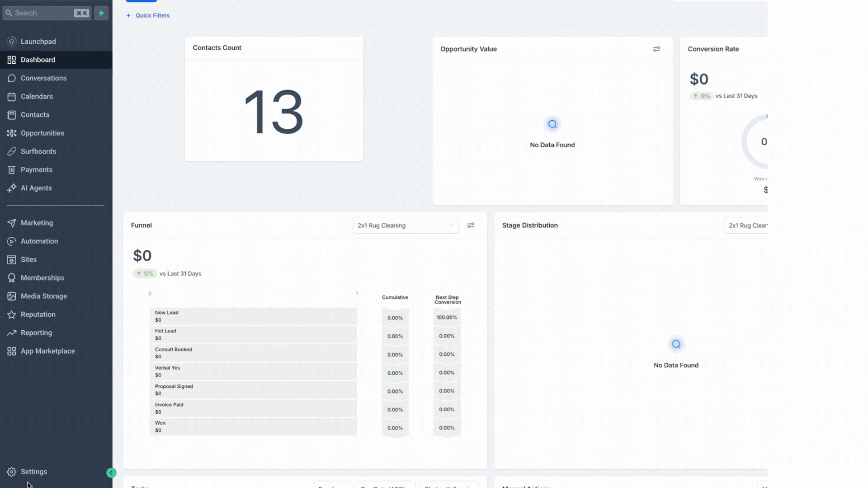Click the AI Agents sparkle icon
The image size is (868, 488).
point(12,188)
